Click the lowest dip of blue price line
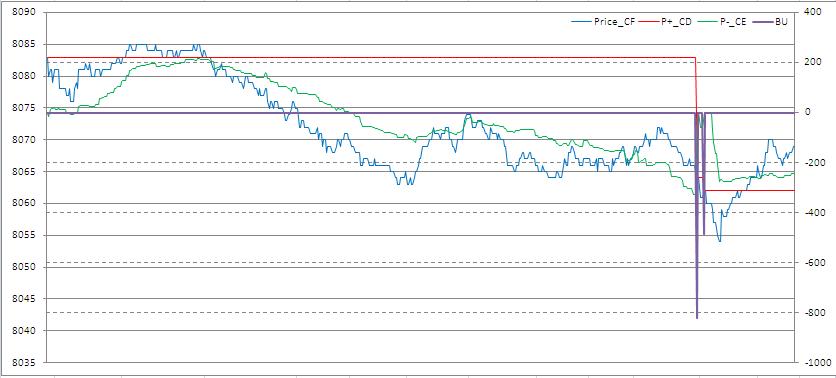Screen dimensions: 836x378 (720, 241)
